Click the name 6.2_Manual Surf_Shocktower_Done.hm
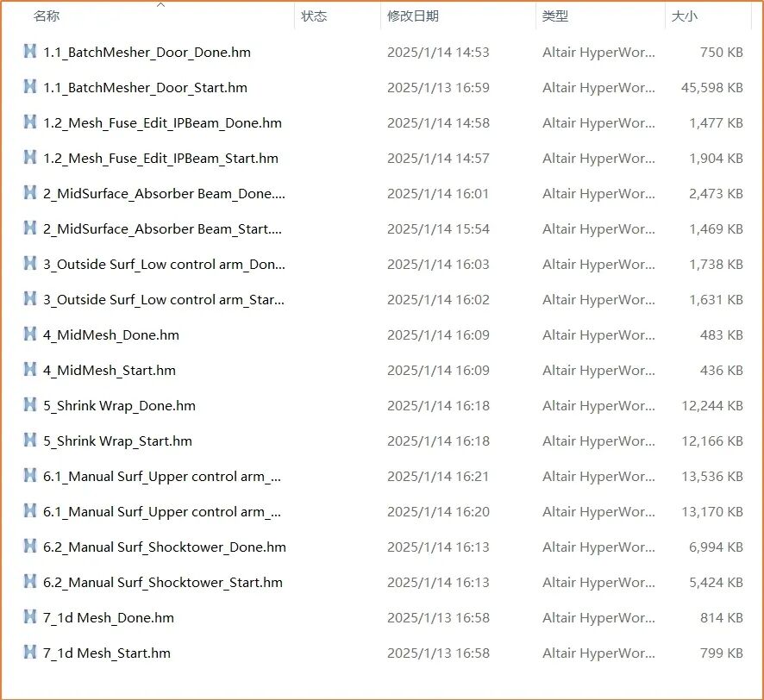Screen dimensions: 764x700 (165, 547)
